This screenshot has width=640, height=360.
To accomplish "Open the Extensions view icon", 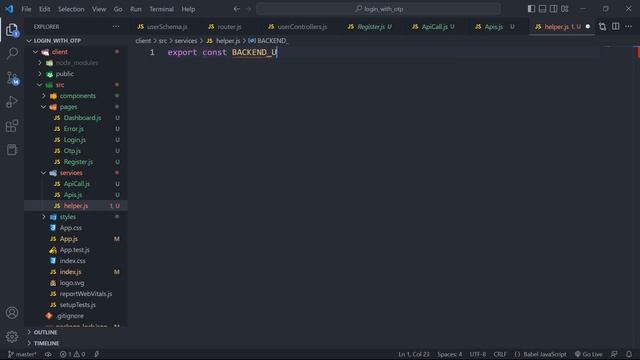I will tap(12, 126).
